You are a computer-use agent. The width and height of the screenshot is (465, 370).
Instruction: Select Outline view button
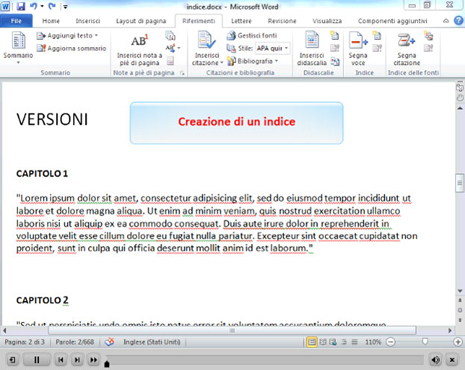click(x=344, y=342)
